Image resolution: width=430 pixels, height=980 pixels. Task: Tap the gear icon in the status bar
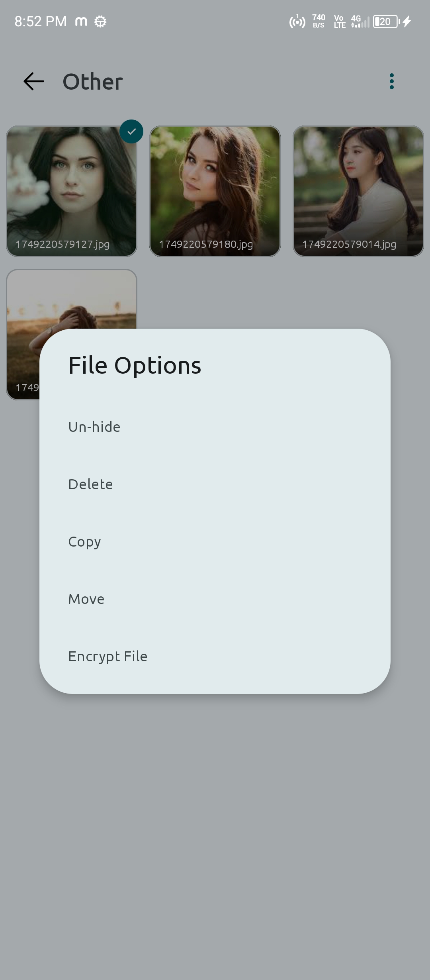tap(100, 21)
